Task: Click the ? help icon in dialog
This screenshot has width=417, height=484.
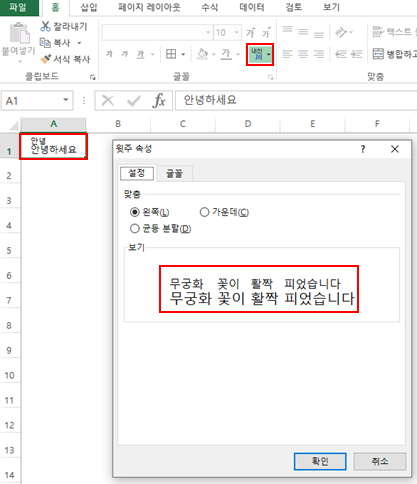Action: [363, 149]
